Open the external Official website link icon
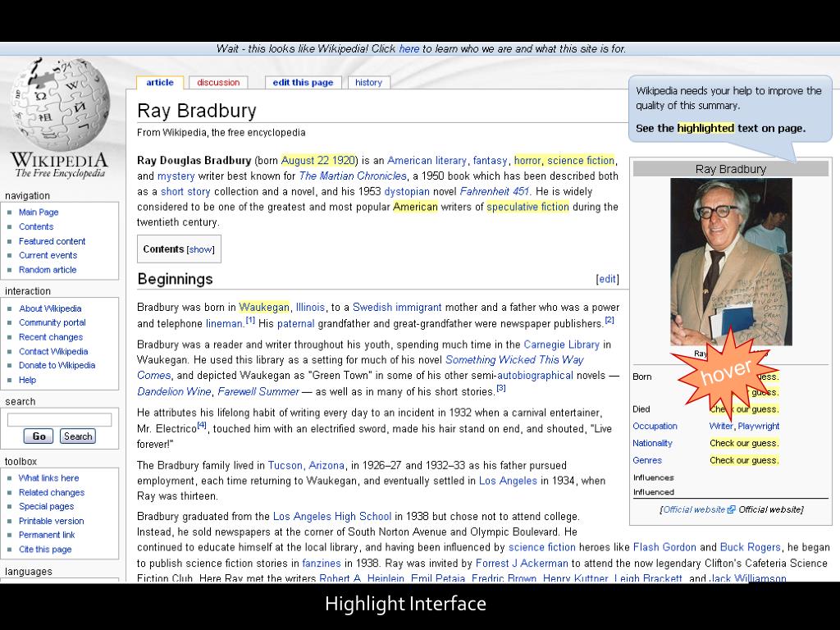Screen dimensions: 840x630 tap(731, 510)
